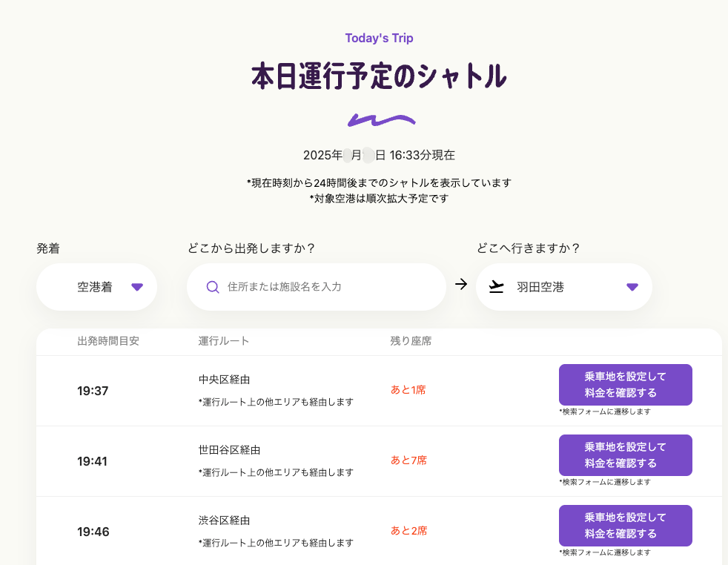
Task: Click the あと2席 remaining seats text
Action: [408, 531]
